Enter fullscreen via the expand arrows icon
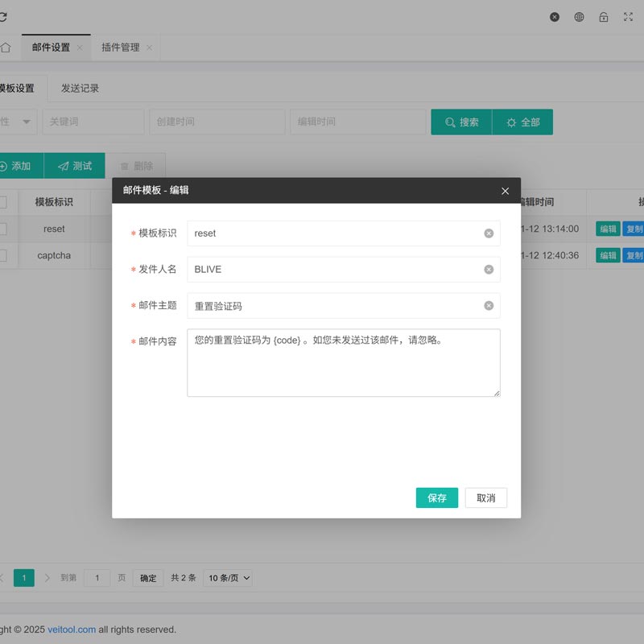 point(627,16)
